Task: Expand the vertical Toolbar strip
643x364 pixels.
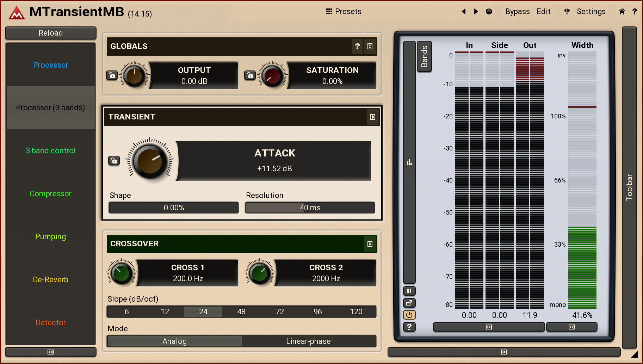Action: click(629, 187)
